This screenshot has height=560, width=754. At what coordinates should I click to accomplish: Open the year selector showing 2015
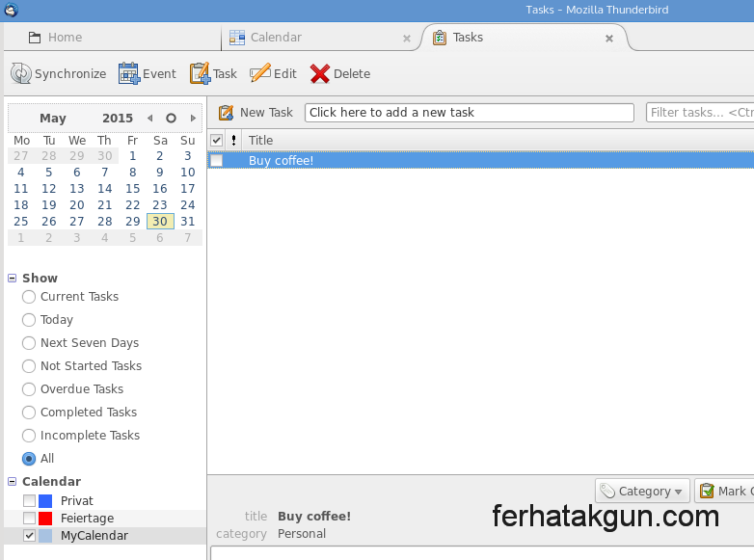coord(118,119)
